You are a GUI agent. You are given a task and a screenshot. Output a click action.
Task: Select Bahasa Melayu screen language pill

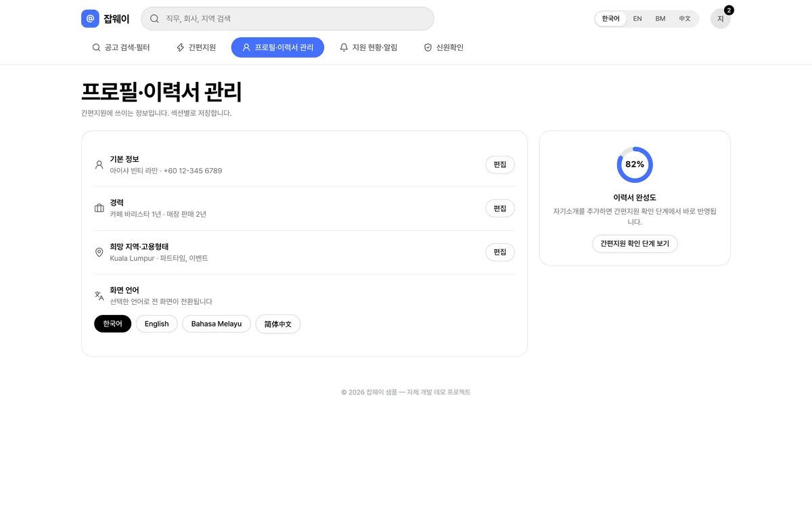[217, 324]
